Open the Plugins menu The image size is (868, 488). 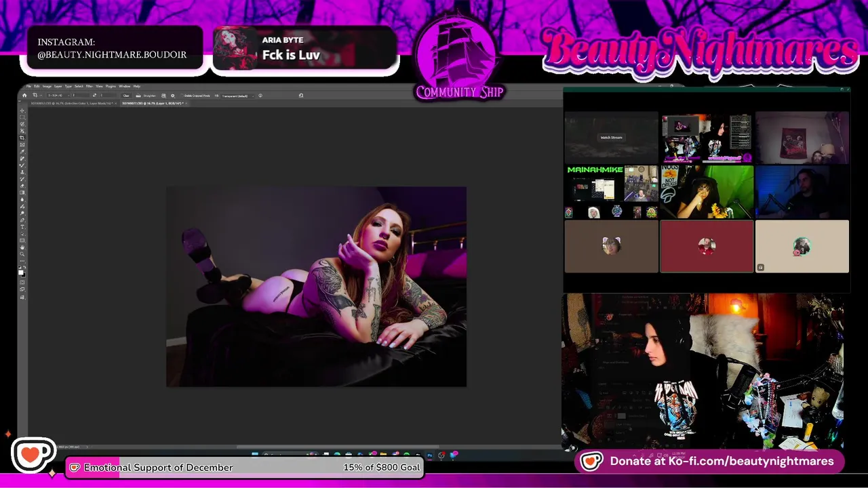pyautogui.click(x=111, y=86)
